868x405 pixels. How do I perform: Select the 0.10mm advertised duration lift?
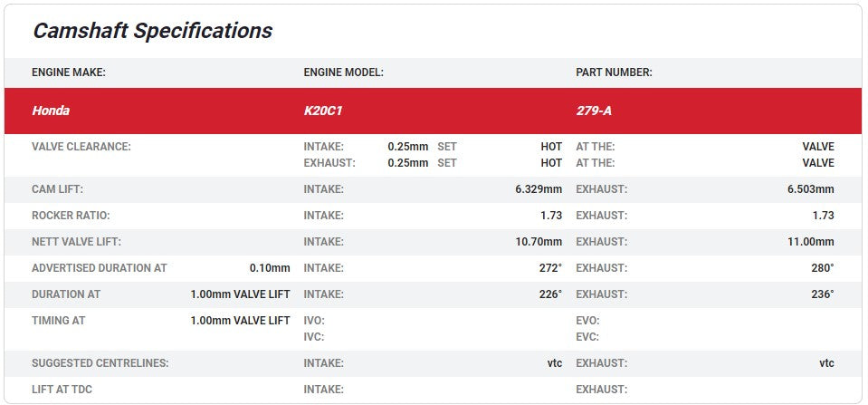coord(270,268)
